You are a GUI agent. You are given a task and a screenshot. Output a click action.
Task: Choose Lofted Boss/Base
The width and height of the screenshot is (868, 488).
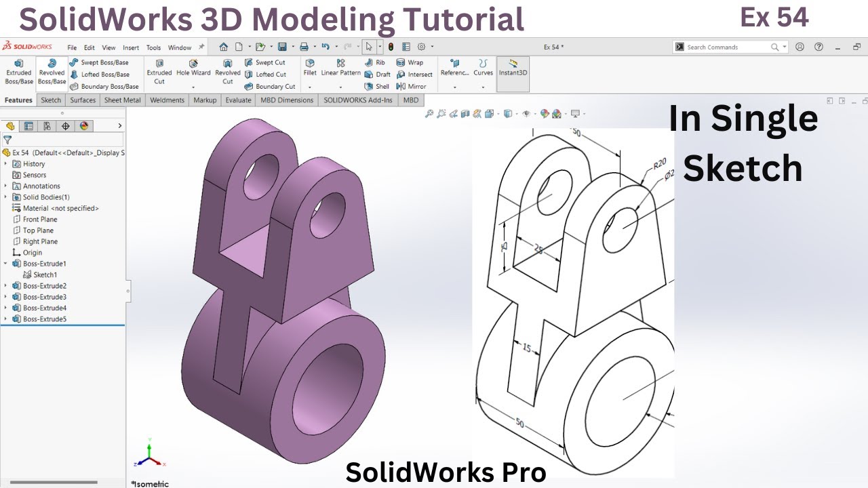click(x=100, y=75)
